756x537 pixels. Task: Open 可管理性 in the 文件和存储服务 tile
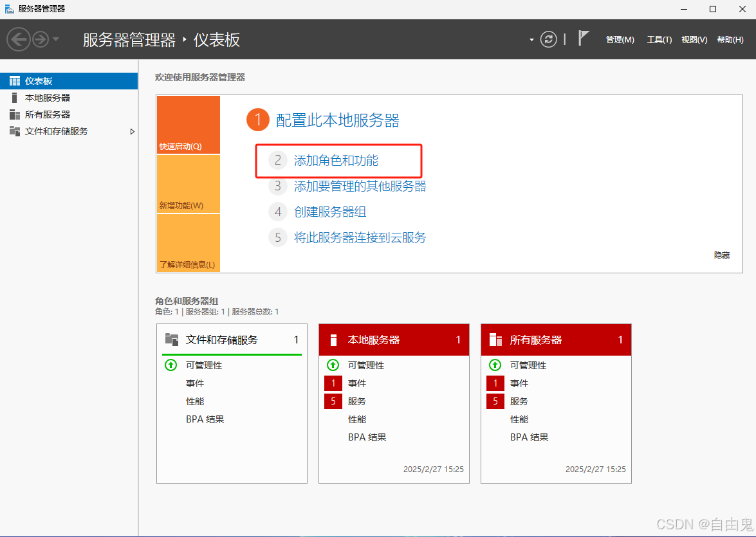point(204,365)
